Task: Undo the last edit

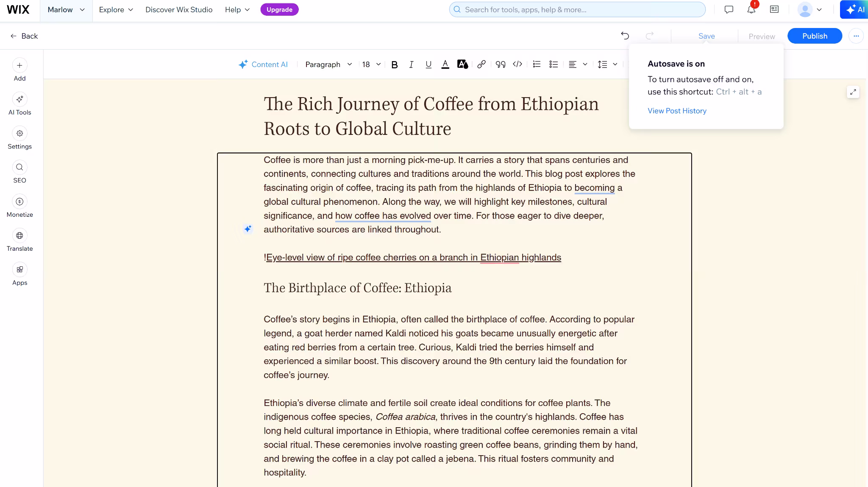Action: coord(625,36)
